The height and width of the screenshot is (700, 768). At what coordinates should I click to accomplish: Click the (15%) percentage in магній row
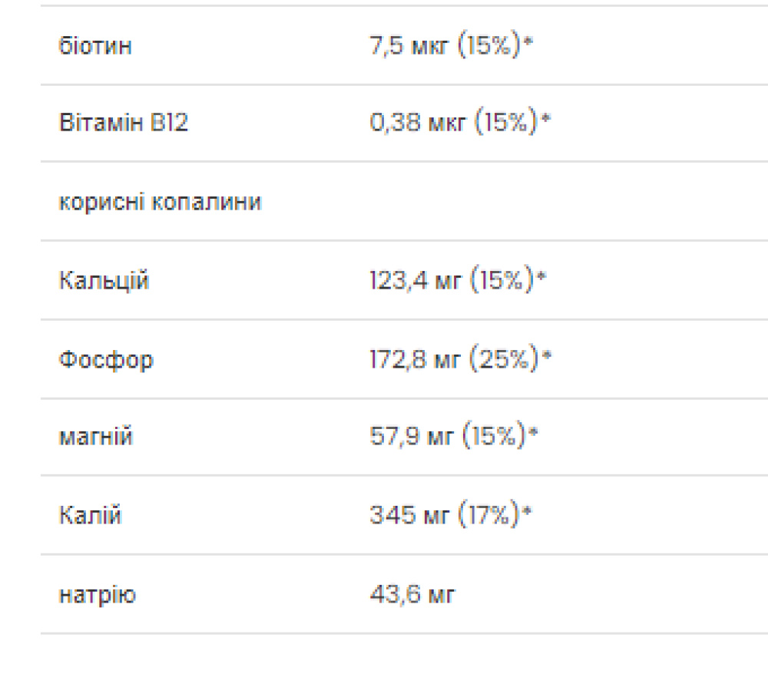495,438
